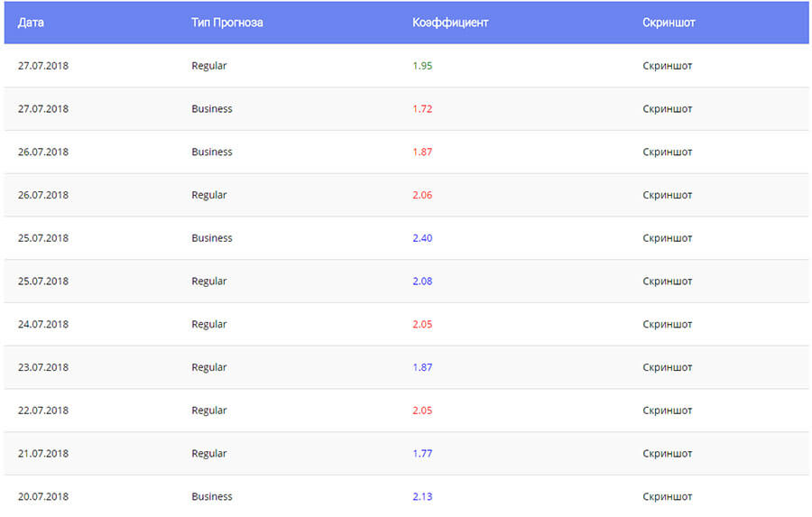The width and height of the screenshot is (812, 517).
Task: Click Business in the 1.72 coefficient row
Action: click(x=212, y=109)
